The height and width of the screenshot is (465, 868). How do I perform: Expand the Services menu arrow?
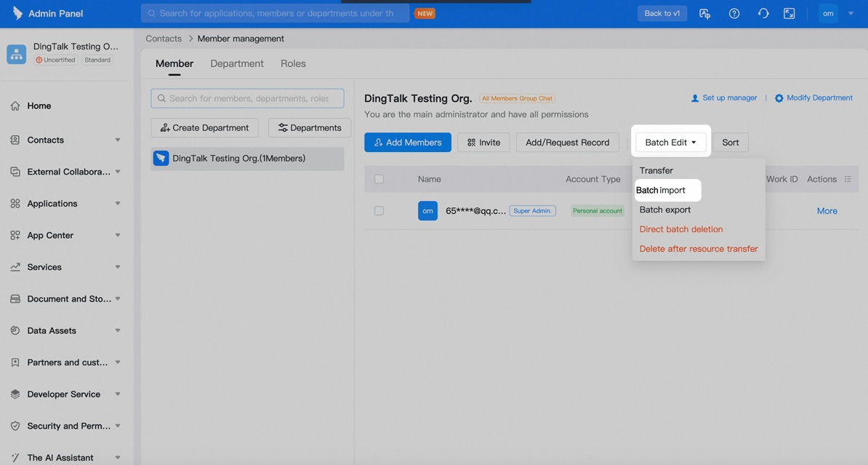tap(117, 267)
